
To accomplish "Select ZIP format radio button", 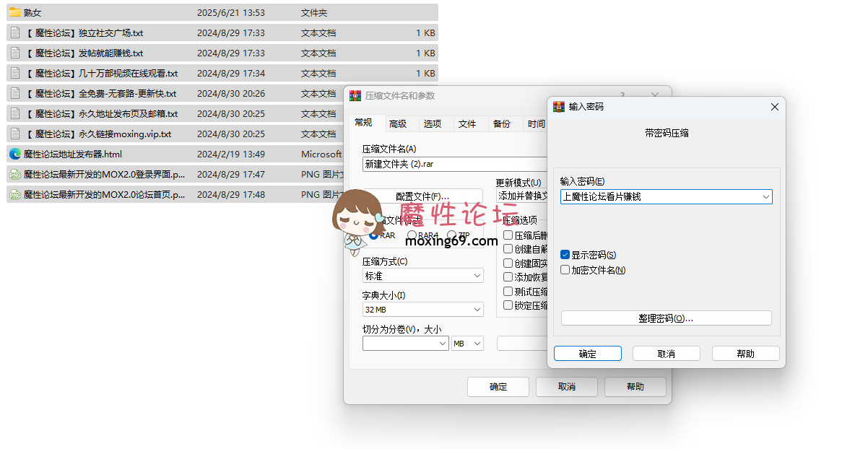I will click(451, 235).
